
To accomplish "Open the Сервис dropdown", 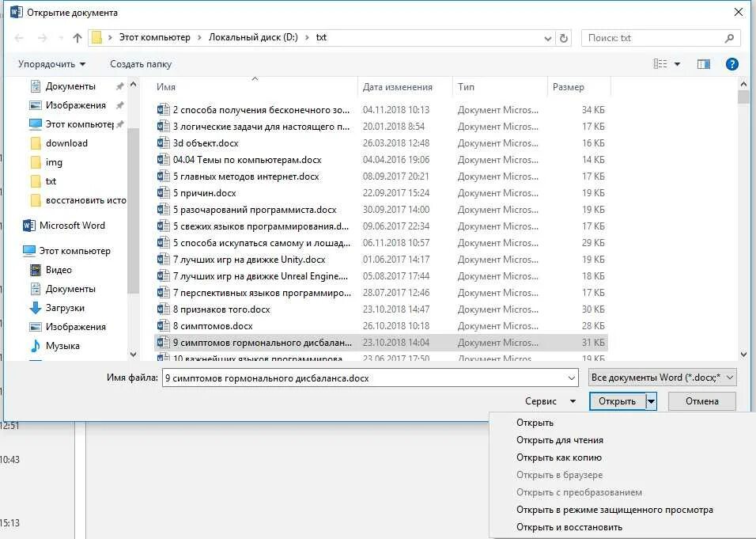I will coord(550,401).
